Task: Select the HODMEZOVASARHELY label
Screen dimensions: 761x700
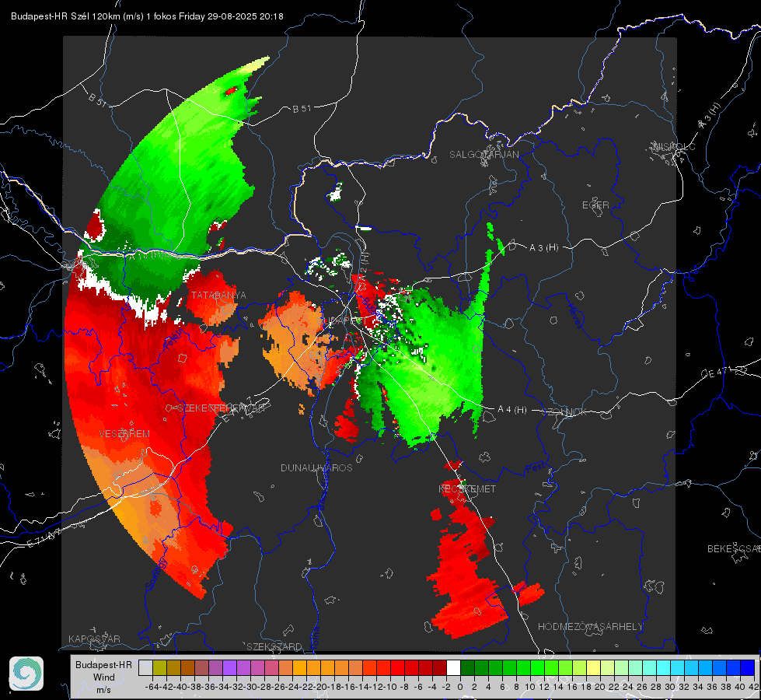Action: click(x=591, y=627)
